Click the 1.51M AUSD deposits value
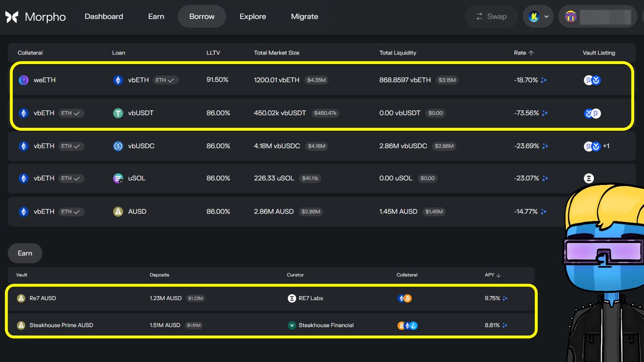 point(165,325)
